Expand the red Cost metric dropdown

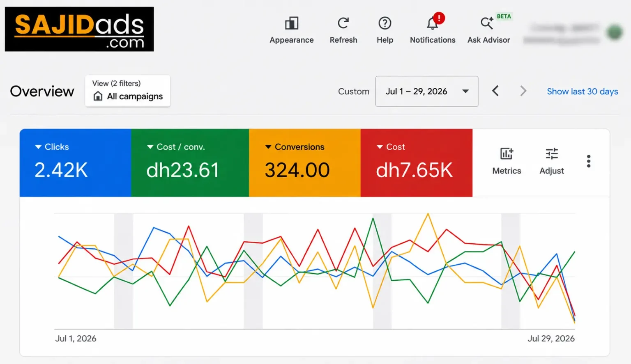(x=380, y=147)
